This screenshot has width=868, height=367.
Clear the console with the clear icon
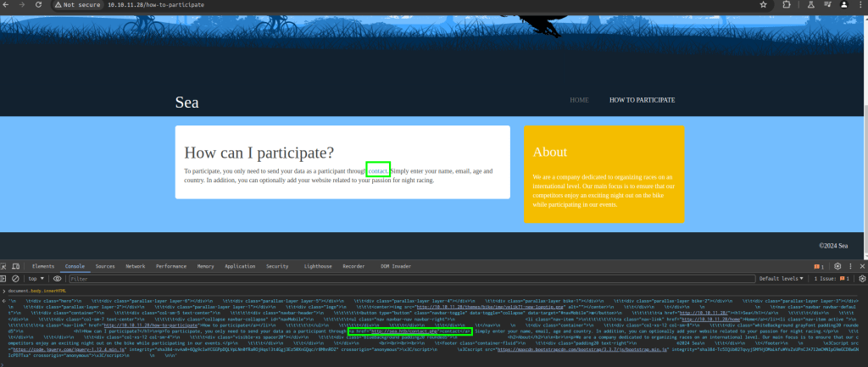click(x=17, y=278)
